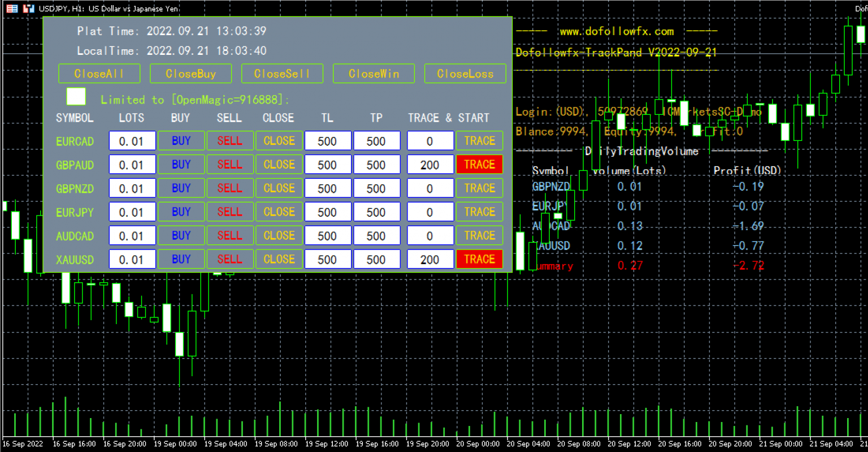868x452 pixels.
Task: Click the GBPNZD symbol in DailyTradingVolume list
Action: [551, 187]
